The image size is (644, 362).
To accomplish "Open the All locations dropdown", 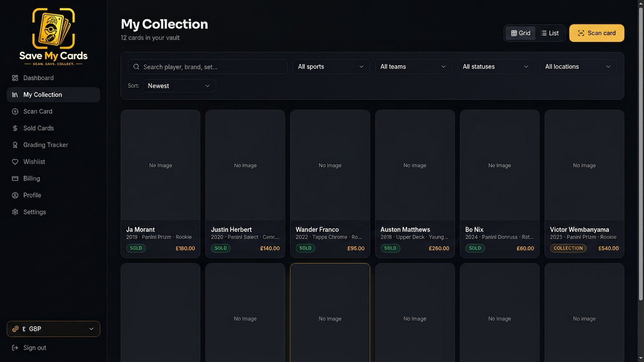I will point(578,66).
